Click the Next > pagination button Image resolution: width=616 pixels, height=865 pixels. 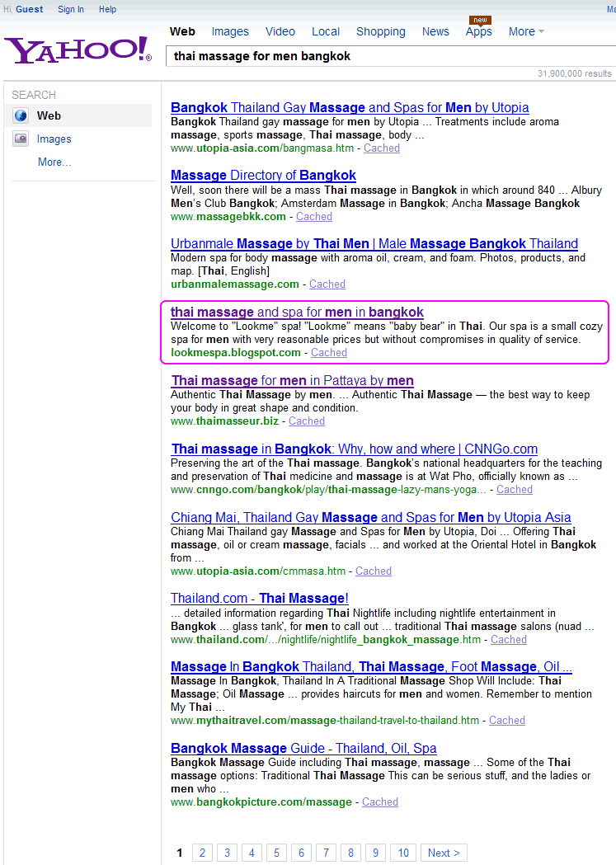[444, 853]
